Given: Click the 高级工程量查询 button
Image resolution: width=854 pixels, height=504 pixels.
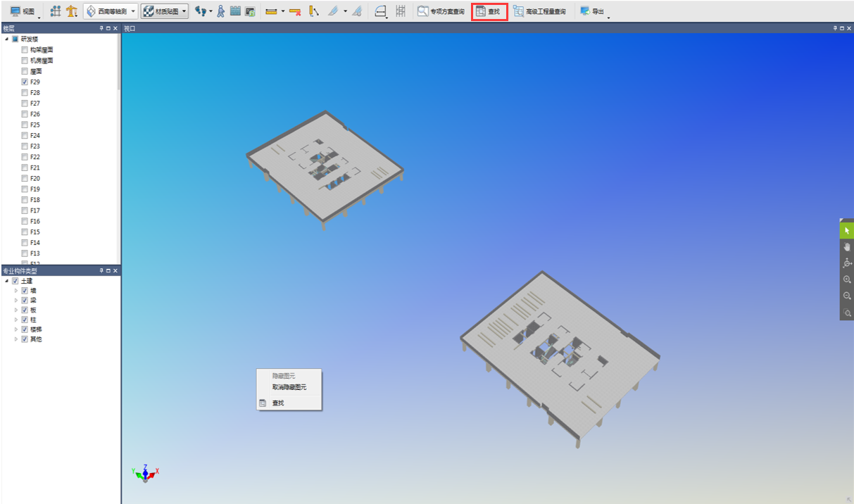Looking at the screenshot, I should point(539,11).
